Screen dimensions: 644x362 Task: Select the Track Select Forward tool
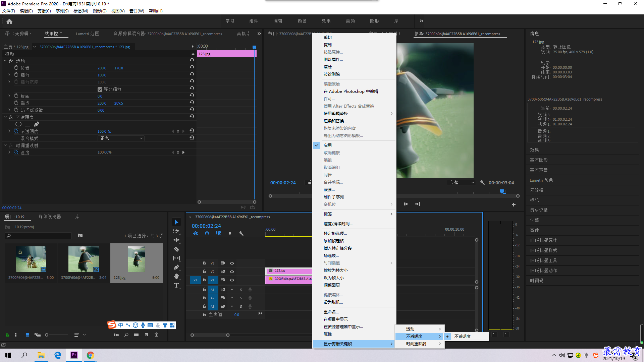pyautogui.click(x=176, y=231)
